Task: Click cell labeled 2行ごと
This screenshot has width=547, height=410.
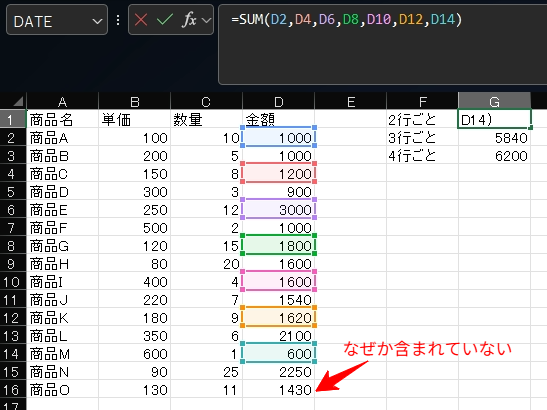Action: click(x=422, y=119)
